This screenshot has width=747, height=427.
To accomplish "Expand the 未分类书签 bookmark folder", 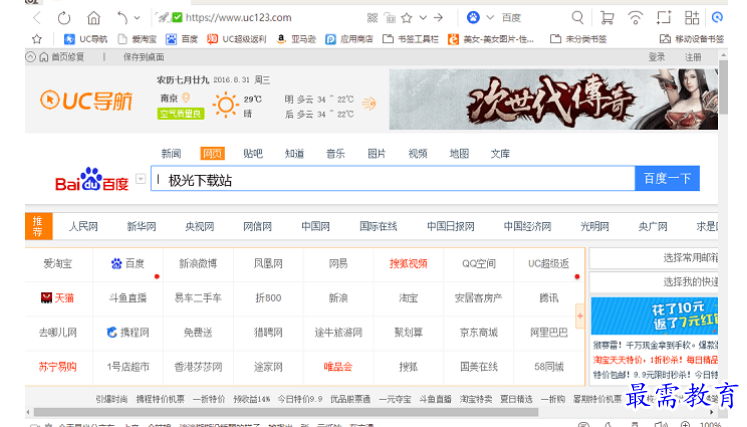I will pos(578,39).
